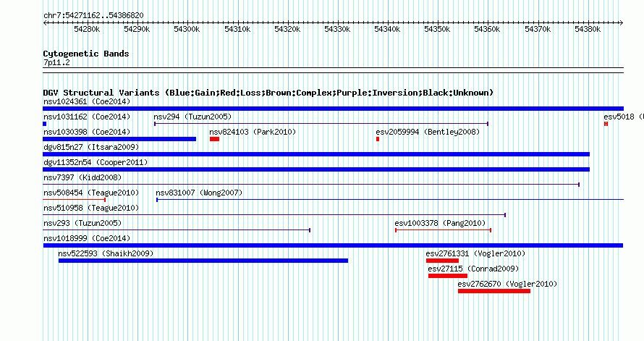The image size is (644, 341).
Task: Open the esv1003378 (Pang2010) label
Action: 440,223
